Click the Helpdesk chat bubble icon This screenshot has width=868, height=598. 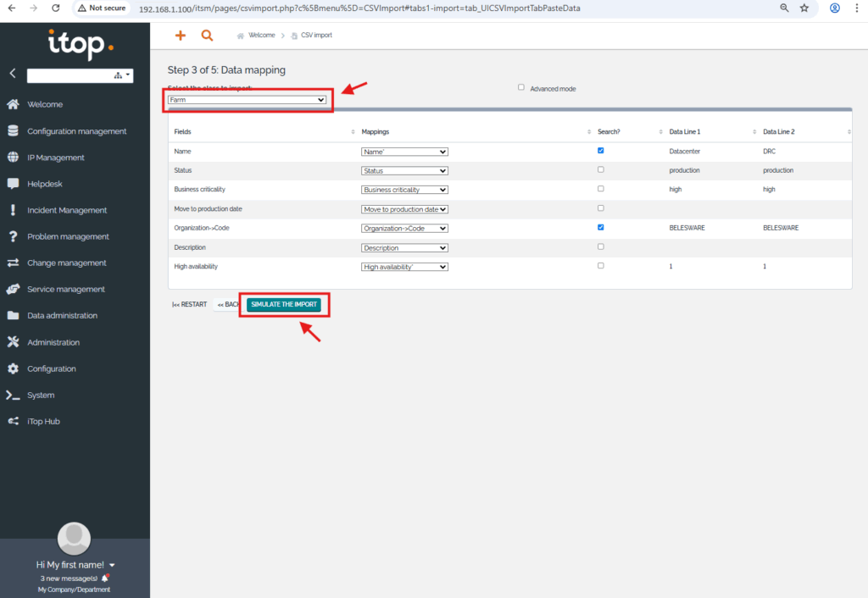[13, 184]
